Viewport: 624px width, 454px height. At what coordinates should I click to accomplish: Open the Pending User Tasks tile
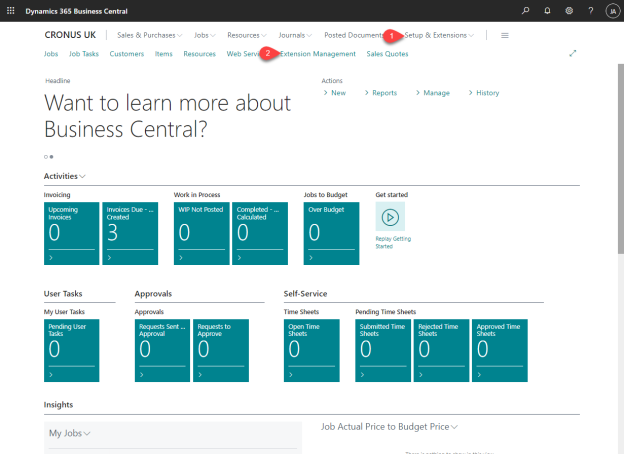click(x=72, y=350)
